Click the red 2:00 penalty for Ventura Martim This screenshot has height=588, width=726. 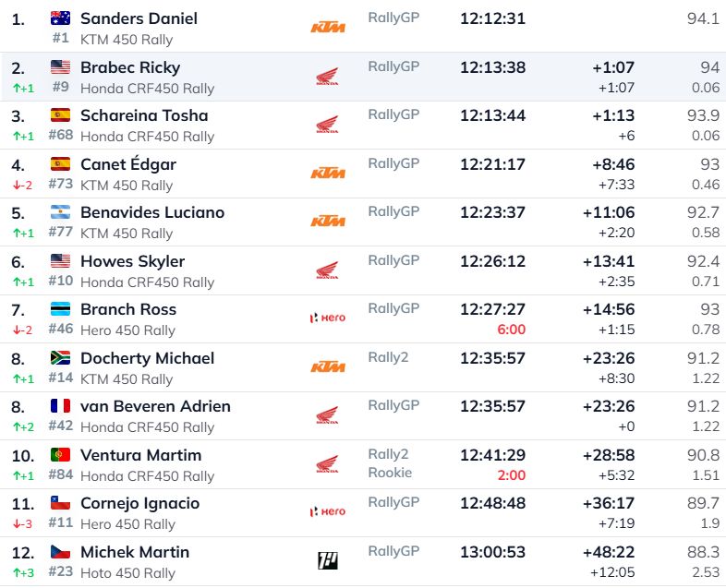click(511, 475)
